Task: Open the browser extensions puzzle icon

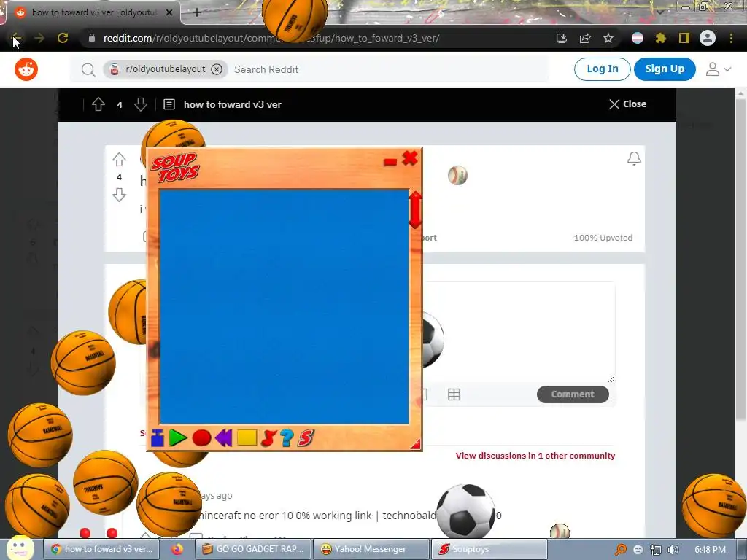Action: click(661, 38)
